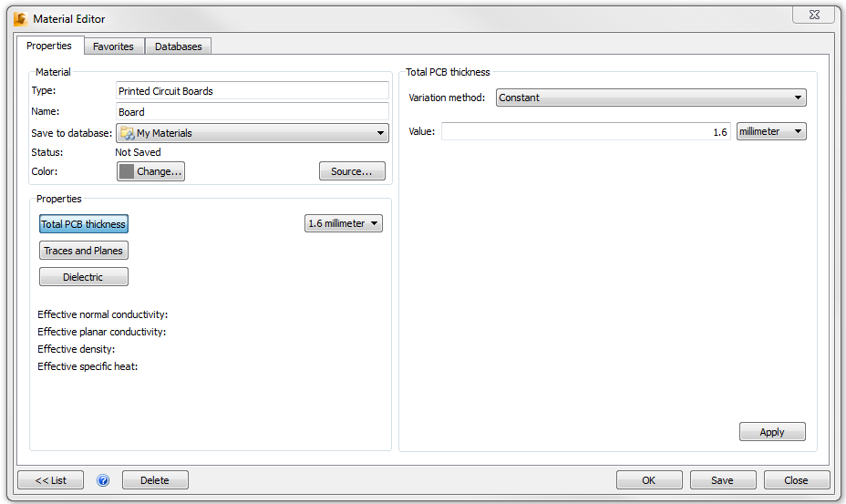Click the Source... button

point(352,171)
